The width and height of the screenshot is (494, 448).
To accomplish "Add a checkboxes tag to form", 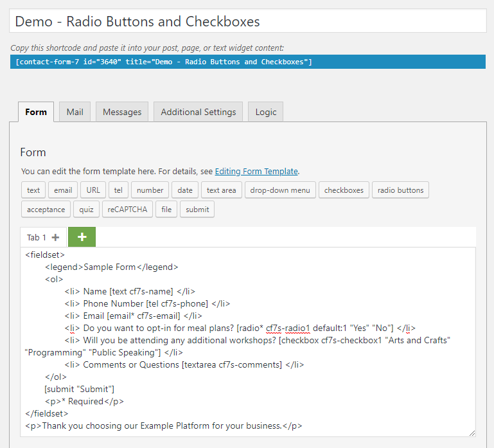I will (x=344, y=190).
